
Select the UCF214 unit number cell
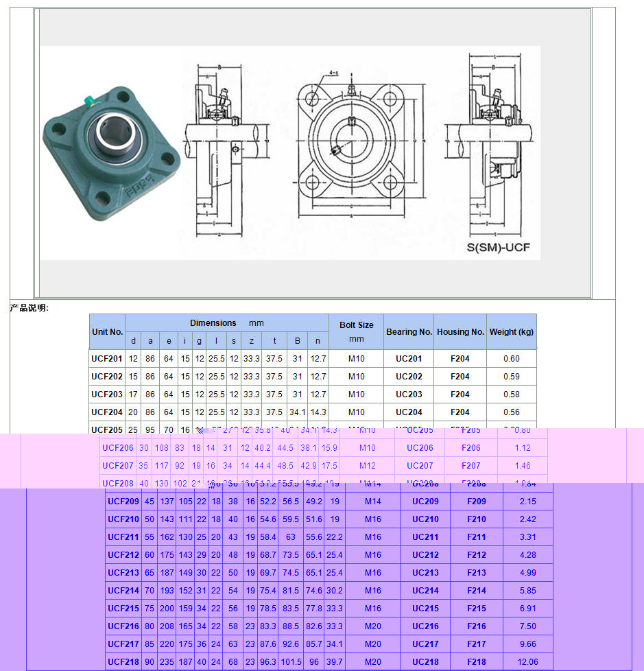(x=123, y=591)
